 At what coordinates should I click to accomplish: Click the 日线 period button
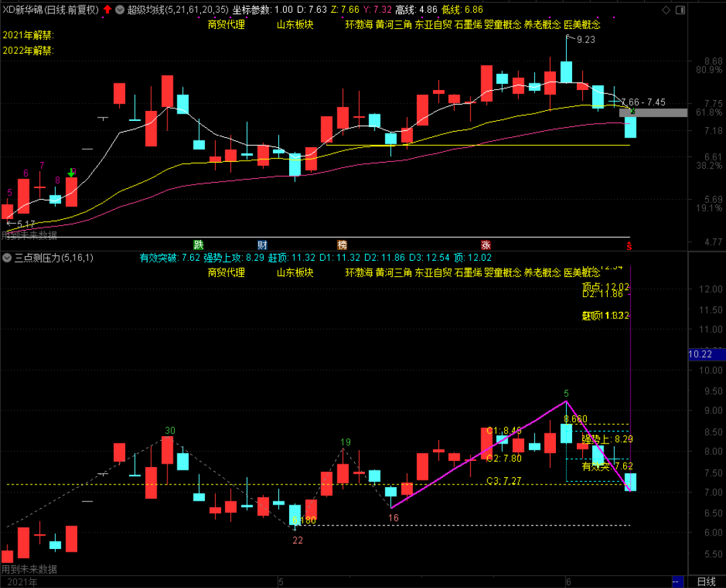point(706,581)
